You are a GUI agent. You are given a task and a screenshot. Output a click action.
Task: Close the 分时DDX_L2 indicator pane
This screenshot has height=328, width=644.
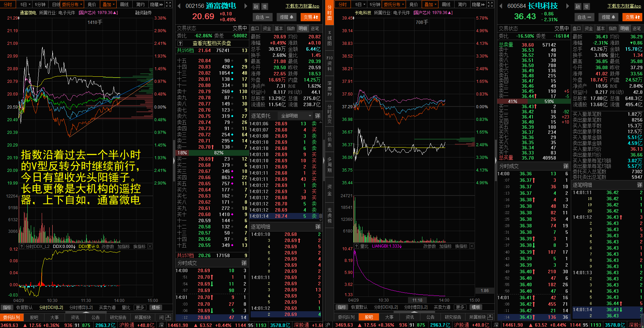point(150,246)
